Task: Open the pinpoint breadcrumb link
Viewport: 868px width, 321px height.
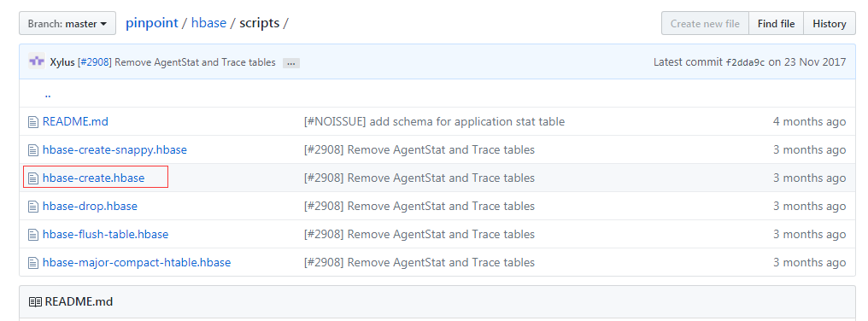Action: 152,23
